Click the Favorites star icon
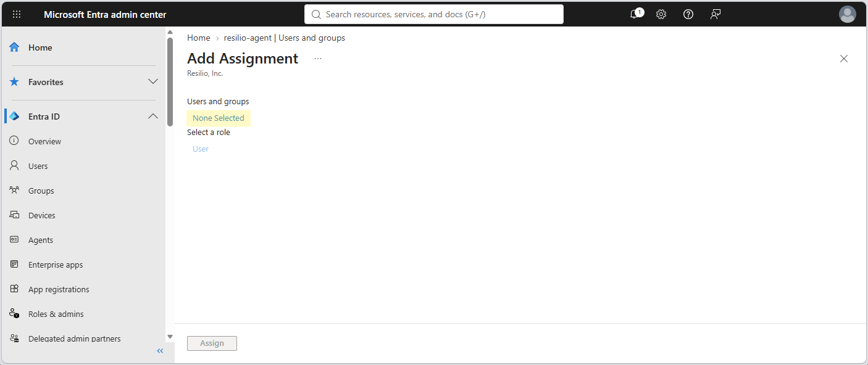The width and height of the screenshot is (868, 365). (14, 82)
